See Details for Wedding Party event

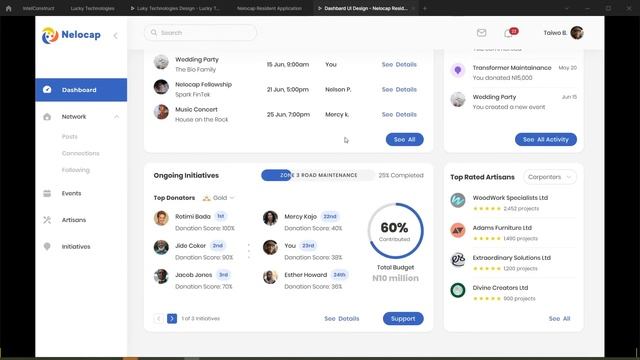click(x=399, y=64)
